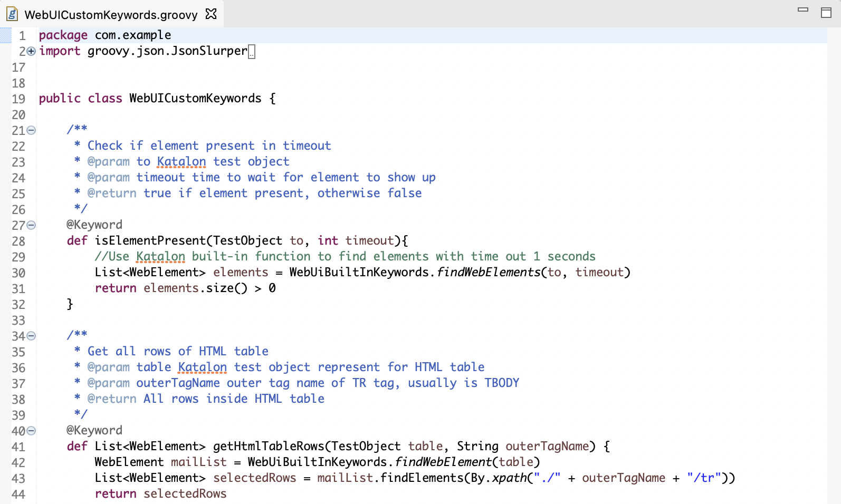
Task: Click the underlined word Katalon on line 23
Action: 181,162
